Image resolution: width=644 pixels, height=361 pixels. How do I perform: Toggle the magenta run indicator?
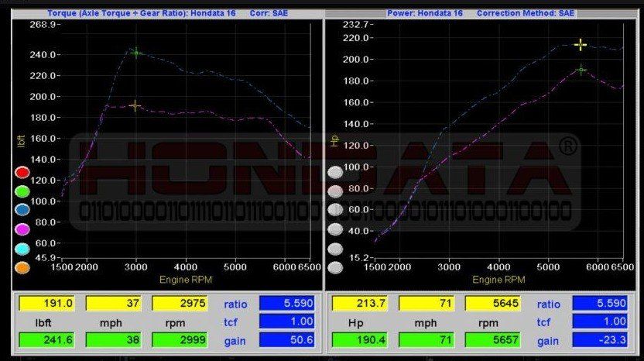(22, 229)
